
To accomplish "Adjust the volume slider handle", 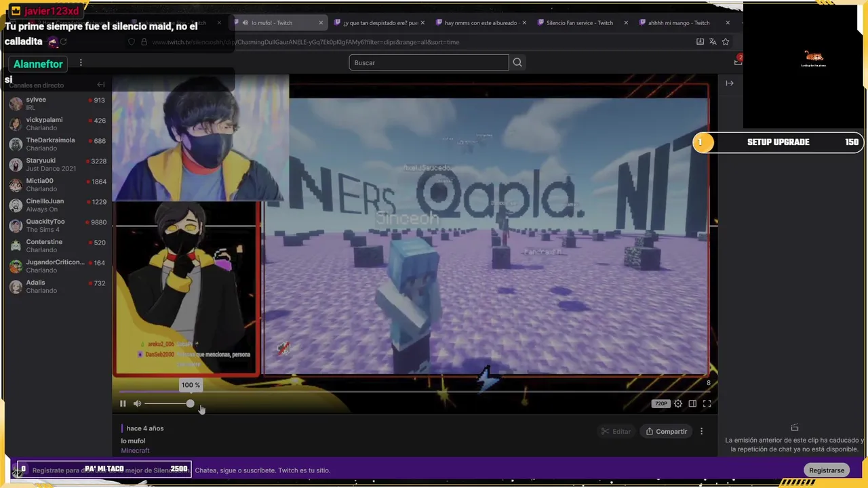I will click(191, 404).
